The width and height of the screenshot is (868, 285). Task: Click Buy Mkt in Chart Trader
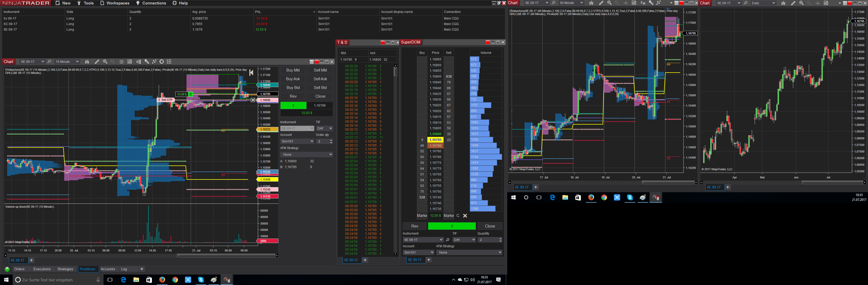point(293,70)
